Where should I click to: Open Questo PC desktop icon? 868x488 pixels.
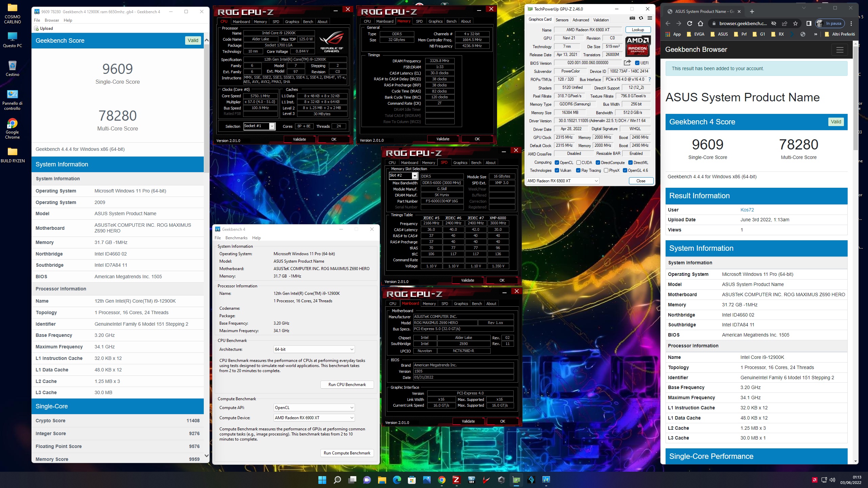pos(13,40)
